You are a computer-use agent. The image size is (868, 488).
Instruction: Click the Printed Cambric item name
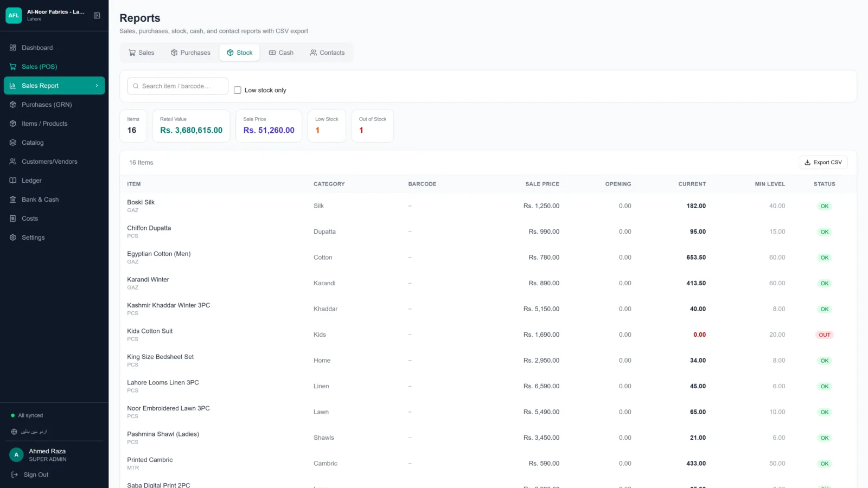tap(150, 460)
